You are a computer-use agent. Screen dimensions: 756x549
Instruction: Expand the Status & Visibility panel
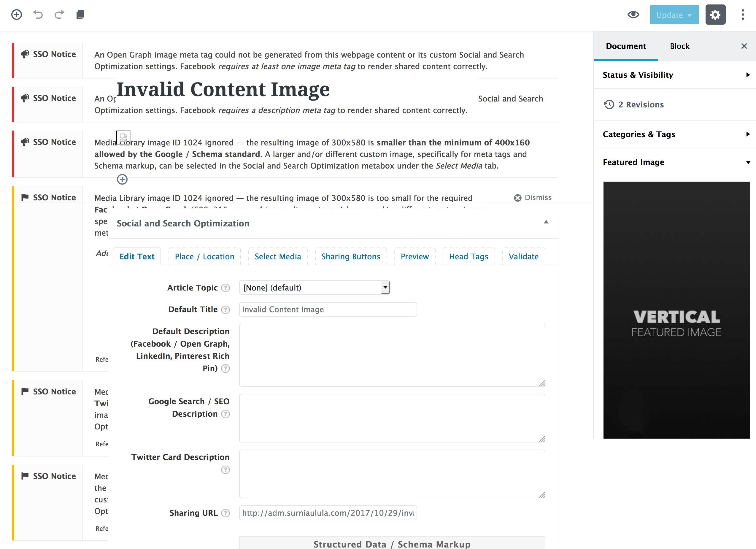(675, 75)
